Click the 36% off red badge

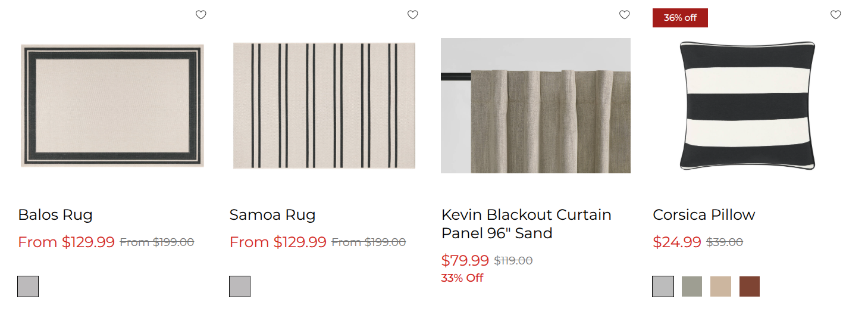tap(680, 18)
